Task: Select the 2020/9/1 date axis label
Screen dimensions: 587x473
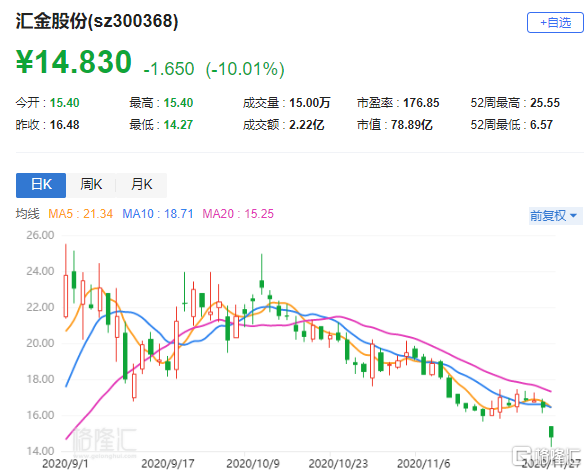Action: (x=65, y=464)
